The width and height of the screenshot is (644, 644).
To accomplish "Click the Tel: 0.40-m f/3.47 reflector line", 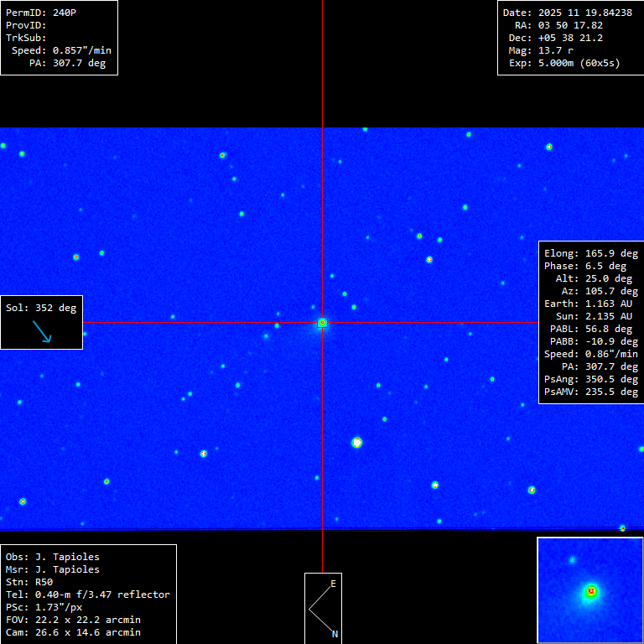I will 88,595.
